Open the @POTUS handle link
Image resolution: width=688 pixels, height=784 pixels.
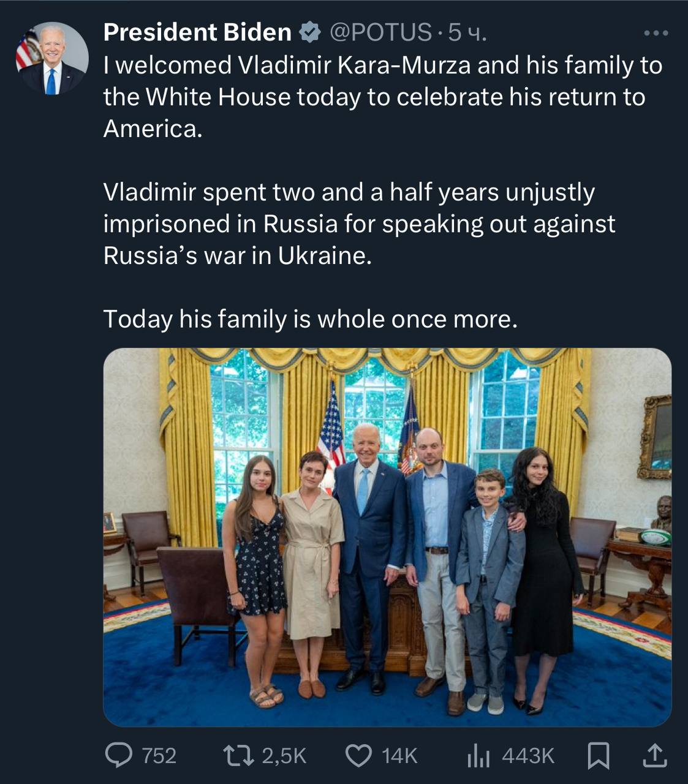pos(380,32)
